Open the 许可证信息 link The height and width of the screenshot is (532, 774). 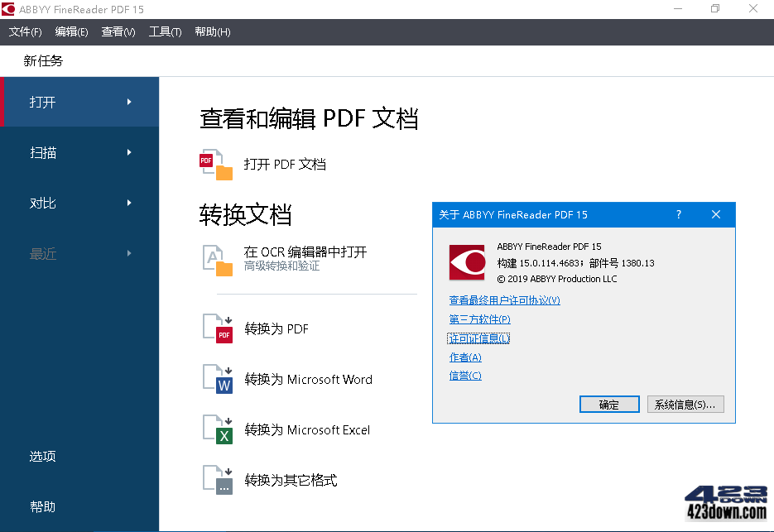[478, 338]
